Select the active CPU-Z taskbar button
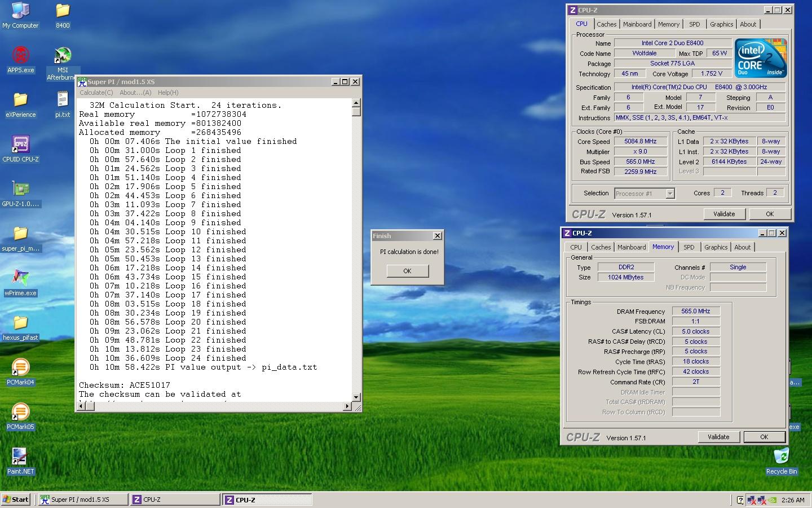The width and height of the screenshot is (812, 508). (x=267, y=500)
